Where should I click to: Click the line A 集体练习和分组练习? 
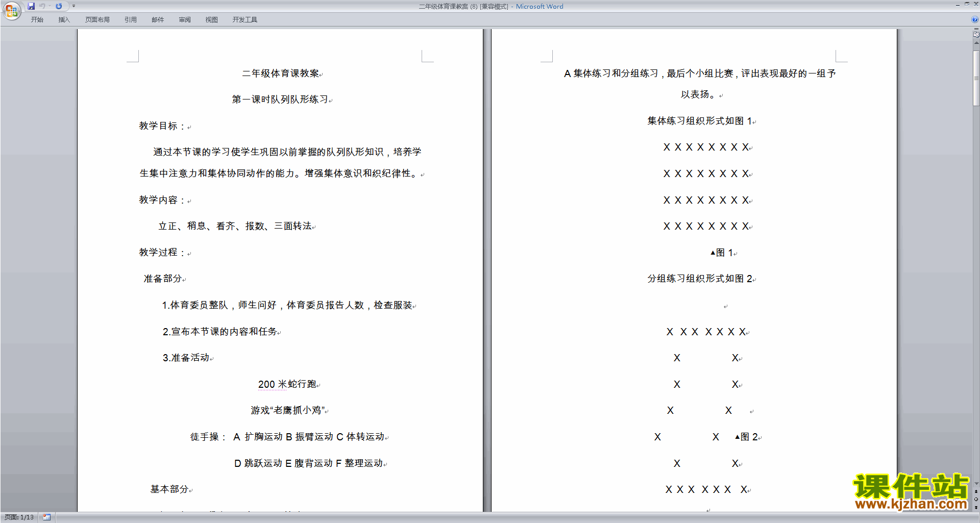tap(700, 73)
